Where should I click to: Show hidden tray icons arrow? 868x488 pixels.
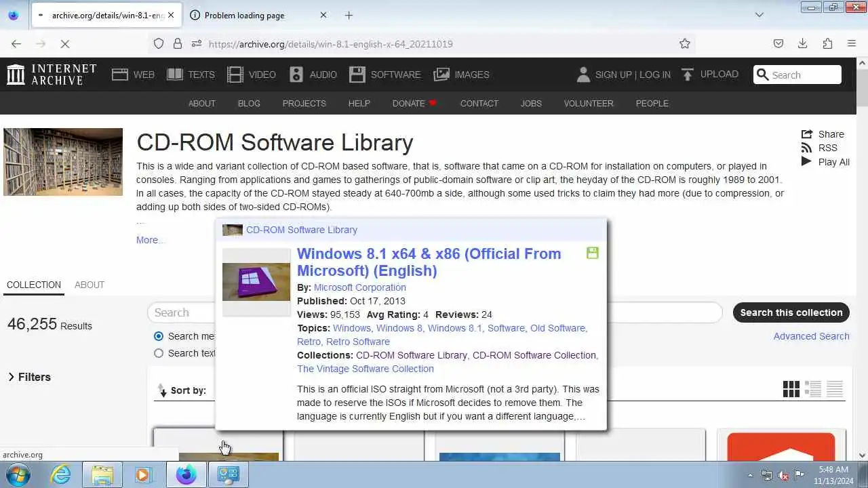coord(750,475)
